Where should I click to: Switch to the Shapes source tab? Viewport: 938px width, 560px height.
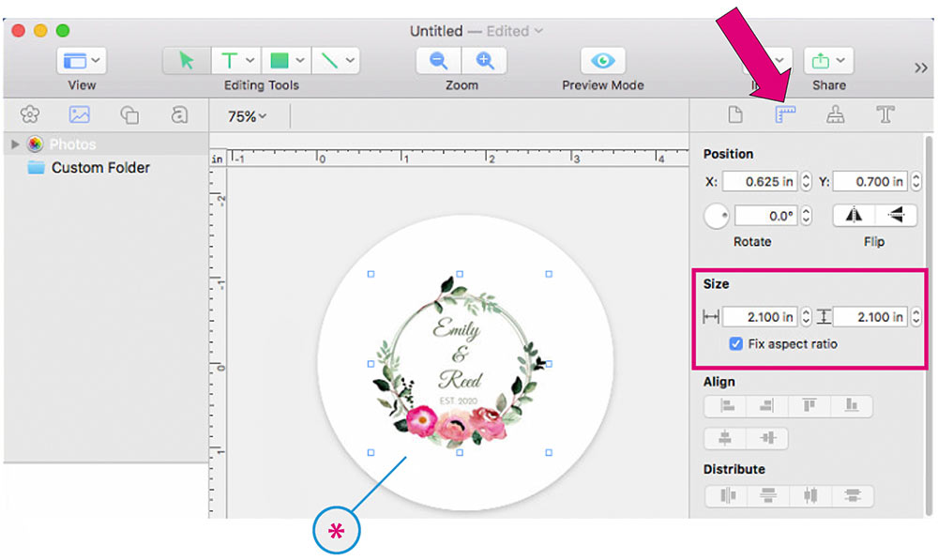[129, 114]
